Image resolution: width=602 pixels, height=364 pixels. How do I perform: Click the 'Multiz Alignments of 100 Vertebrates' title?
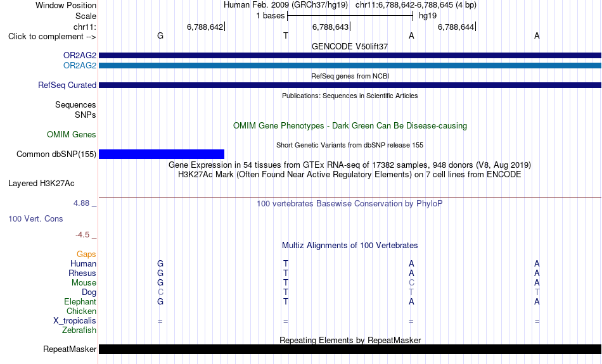350,246
